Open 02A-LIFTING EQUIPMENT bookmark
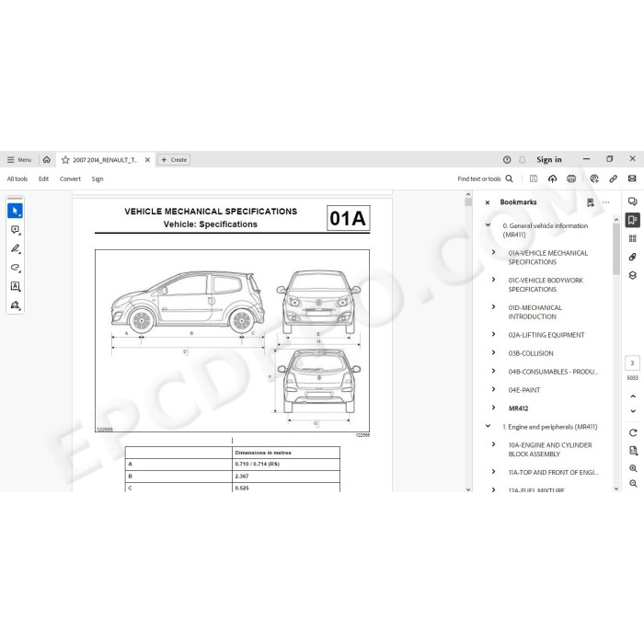This screenshot has width=644, height=644. (546, 335)
